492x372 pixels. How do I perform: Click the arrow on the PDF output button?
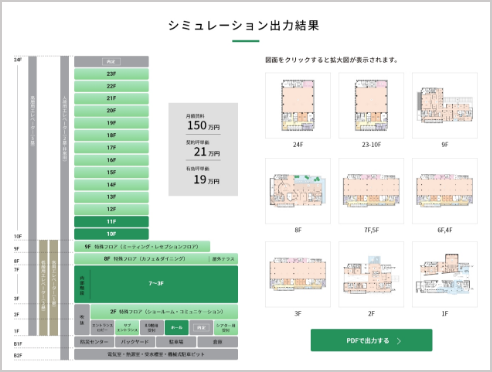click(x=399, y=341)
